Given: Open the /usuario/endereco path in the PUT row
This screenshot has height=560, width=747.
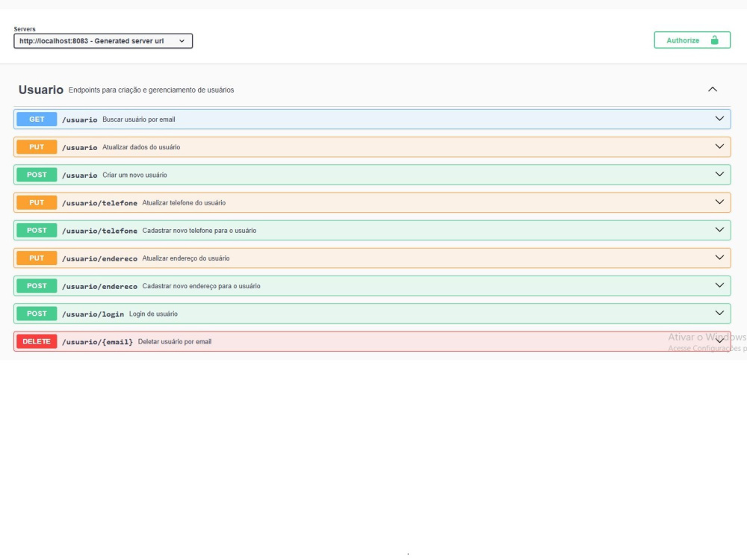Looking at the screenshot, I should coord(99,258).
